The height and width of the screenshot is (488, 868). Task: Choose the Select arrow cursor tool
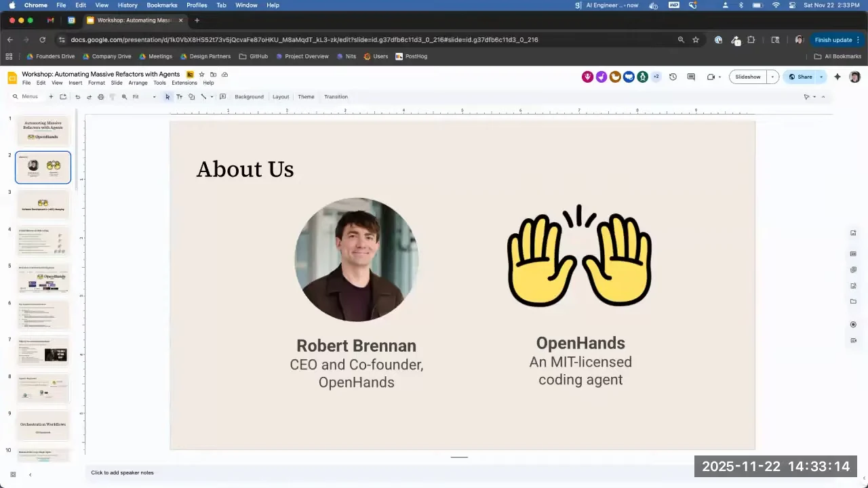(167, 97)
